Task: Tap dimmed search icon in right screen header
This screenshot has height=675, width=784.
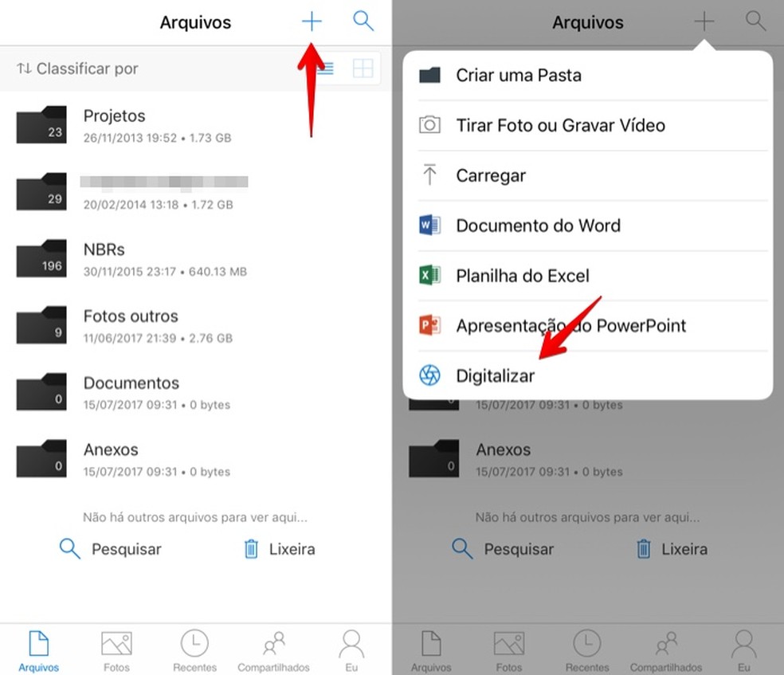Action: 755,21
